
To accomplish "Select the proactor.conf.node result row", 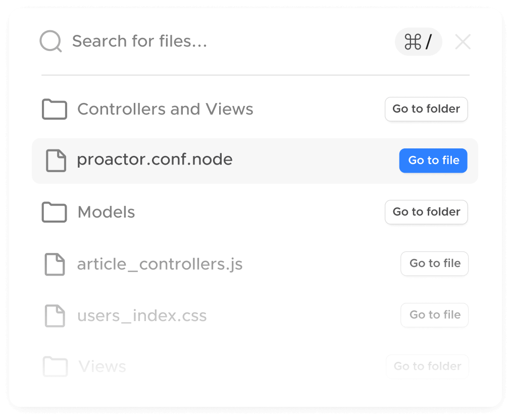I will tap(202, 161).
